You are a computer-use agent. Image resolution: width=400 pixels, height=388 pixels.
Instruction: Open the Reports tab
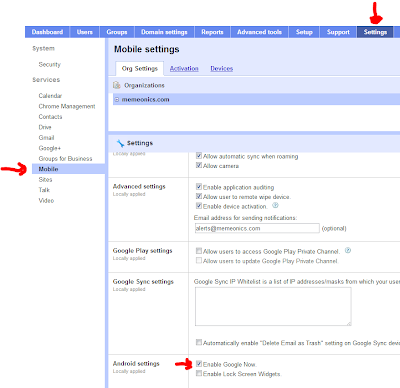(x=212, y=32)
